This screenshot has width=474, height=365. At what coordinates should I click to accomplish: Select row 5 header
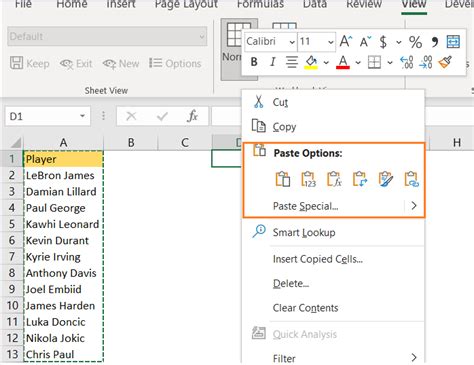12,224
